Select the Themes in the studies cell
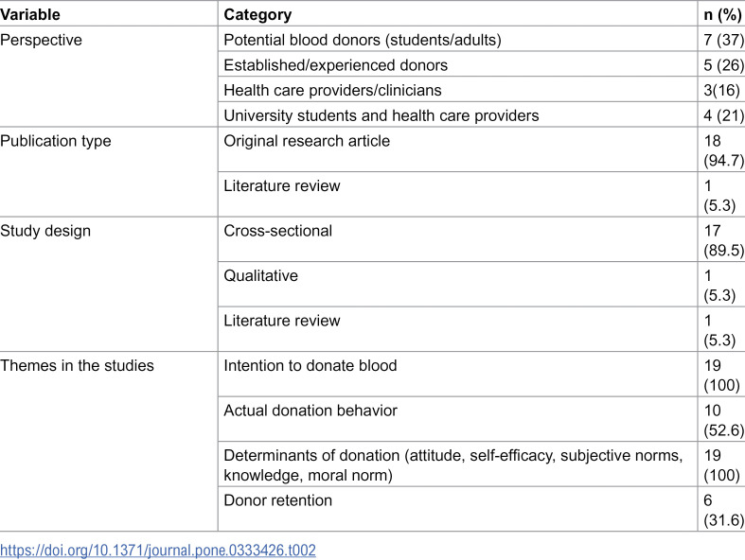 [x=77, y=365]
